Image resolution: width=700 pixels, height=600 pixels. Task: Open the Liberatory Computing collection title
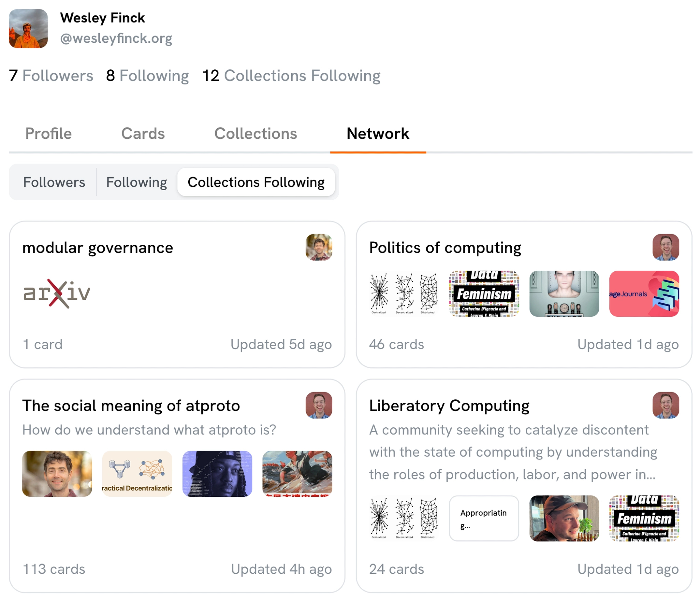pos(449,406)
